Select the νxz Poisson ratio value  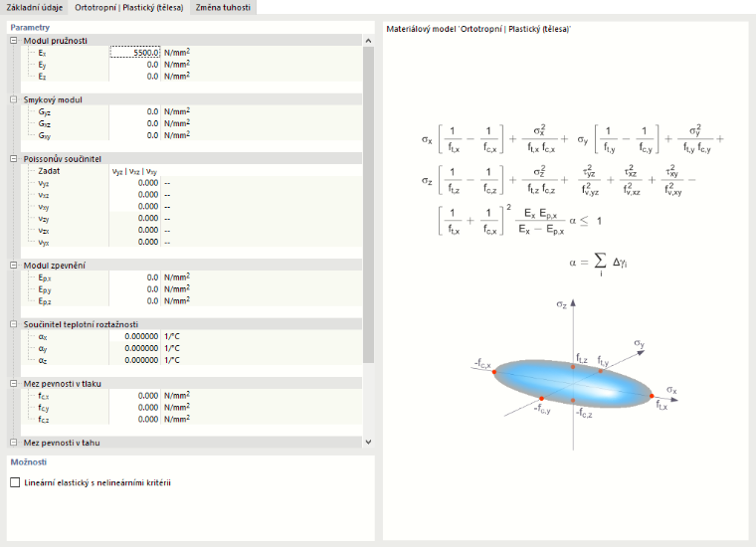click(x=135, y=195)
